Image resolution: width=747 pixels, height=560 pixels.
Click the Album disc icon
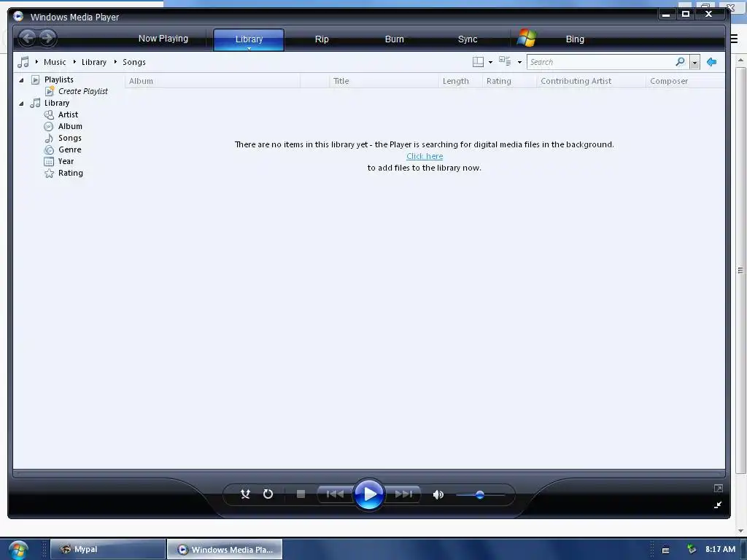click(x=49, y=127)
